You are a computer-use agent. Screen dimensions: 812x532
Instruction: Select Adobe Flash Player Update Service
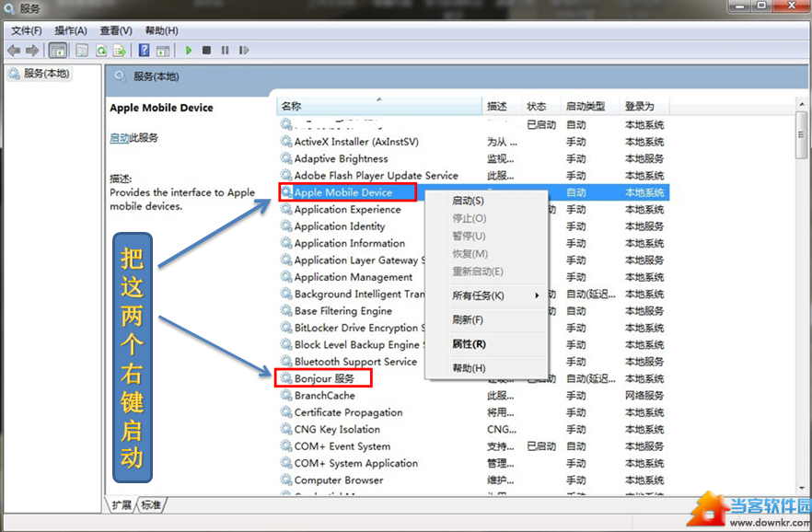pyautogui.click(x=376, y=176)
